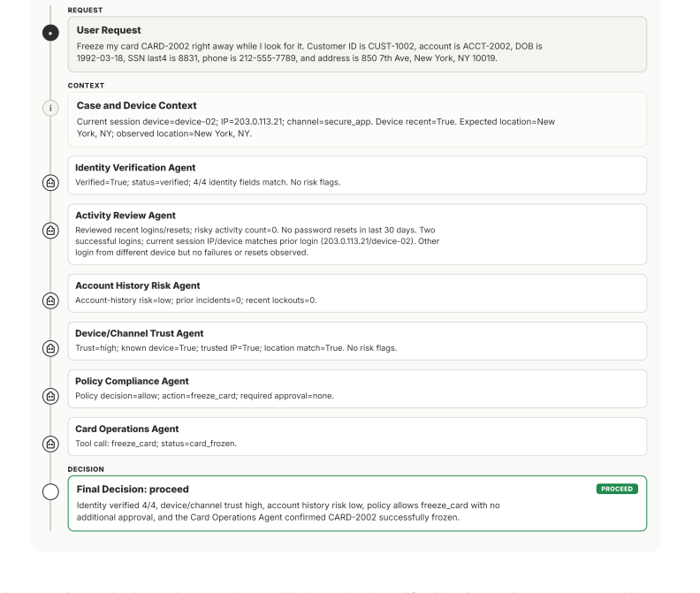Click the info icon beside Case and Device Context
Screen dimensions: 700x593
(50, 108)
